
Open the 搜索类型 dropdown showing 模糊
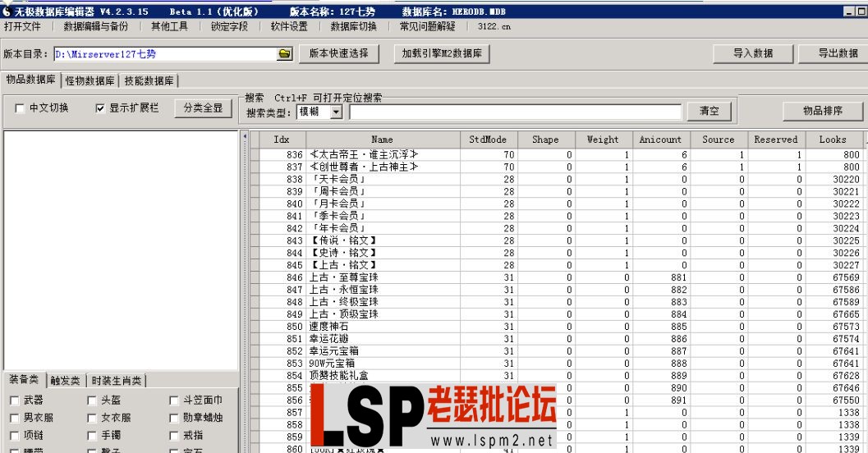point(336,112)
